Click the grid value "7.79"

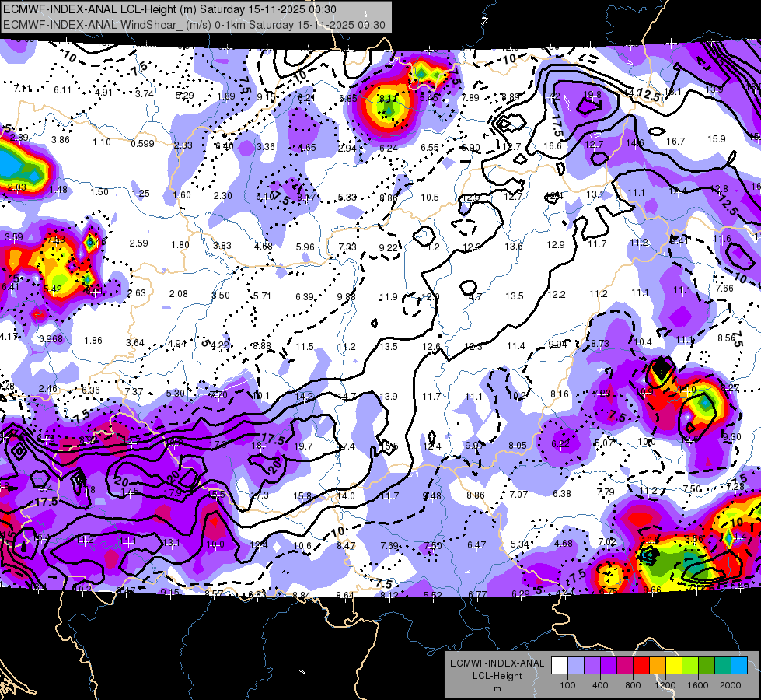(x=606, y=492)
